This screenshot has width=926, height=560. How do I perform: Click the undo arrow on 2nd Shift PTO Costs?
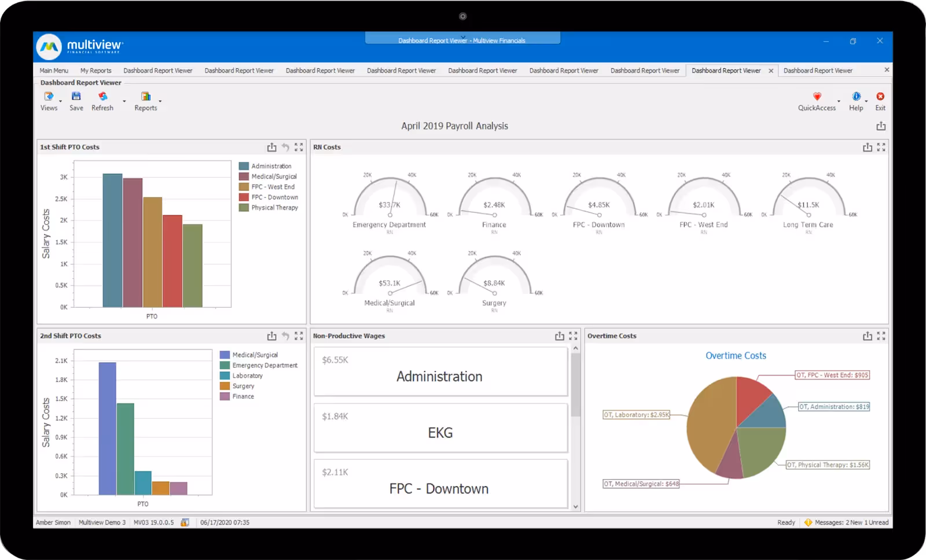tap(285, 336)
